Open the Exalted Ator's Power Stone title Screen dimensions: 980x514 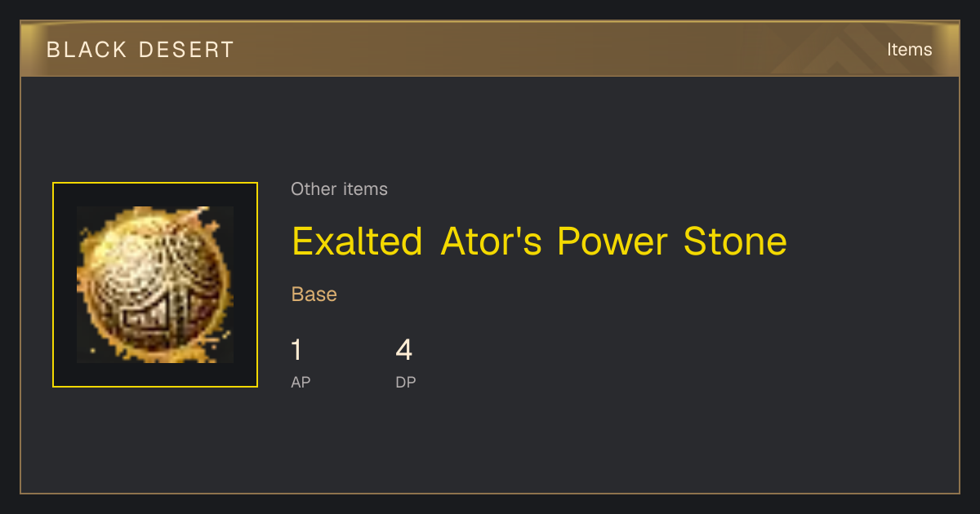(539, 241)
